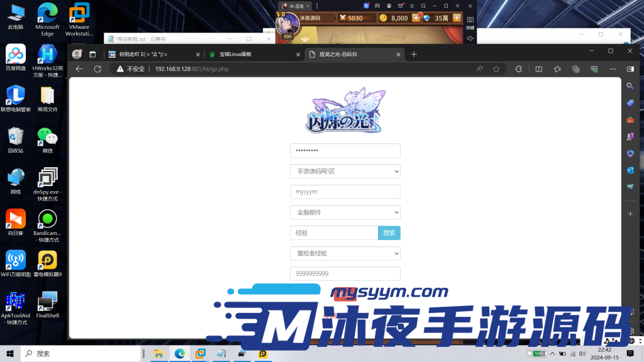Click the 搜索 search button
This screenshot has width=644, height=362.
(x=389, y=233)
